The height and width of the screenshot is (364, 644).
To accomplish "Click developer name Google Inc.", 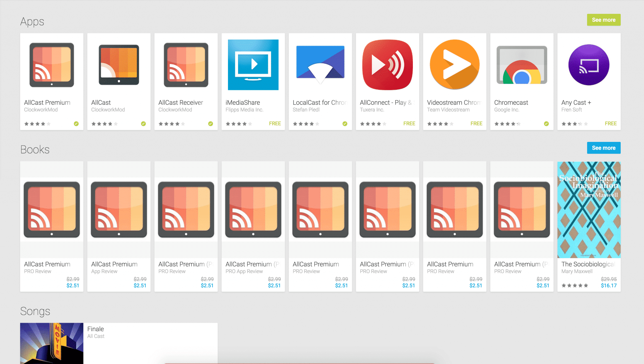I will (x=507, y=110).
